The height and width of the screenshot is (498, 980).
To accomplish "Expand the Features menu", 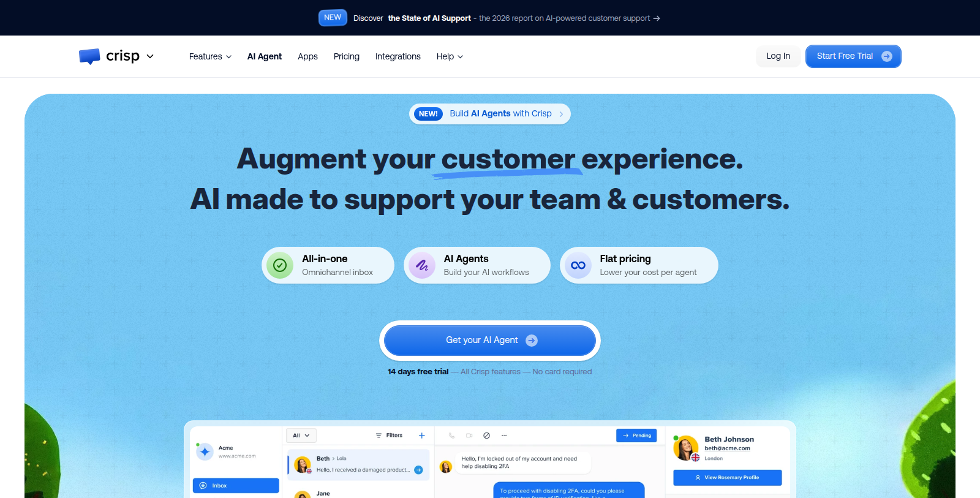I will pos(210,56).
